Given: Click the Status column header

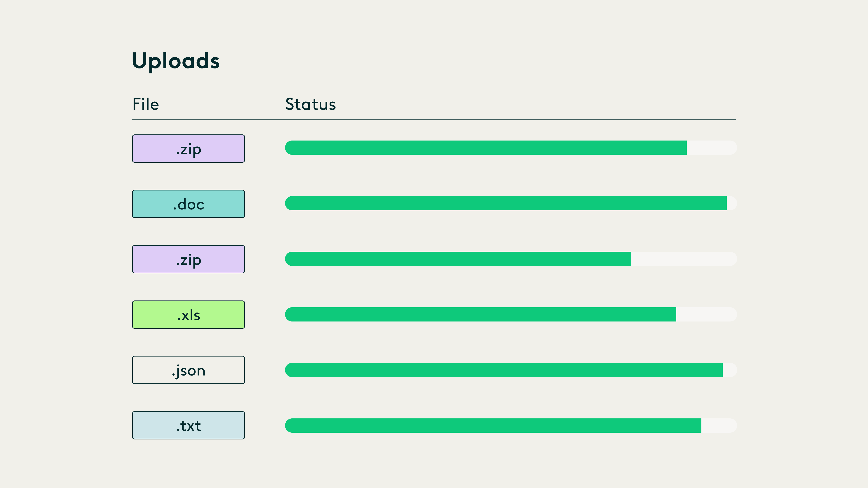Looking at the screenshot, I should coord(310,104).
